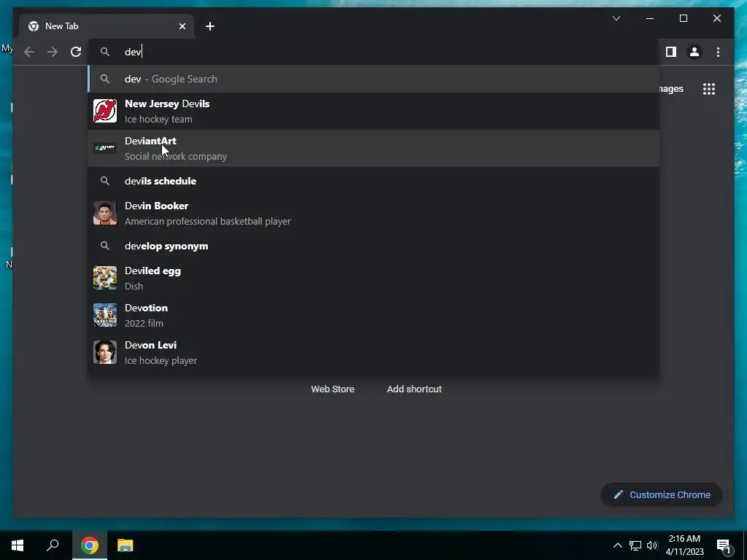Pick 'devils schedule' suggestion
The width and height of the screenshot is (747, 560).
tap(373, 181)
